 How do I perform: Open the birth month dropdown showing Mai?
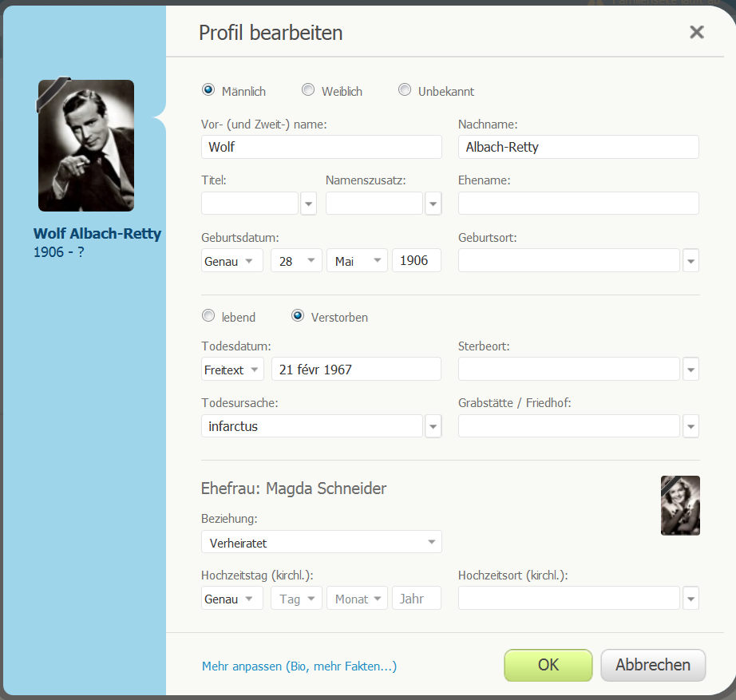[357, 260]
